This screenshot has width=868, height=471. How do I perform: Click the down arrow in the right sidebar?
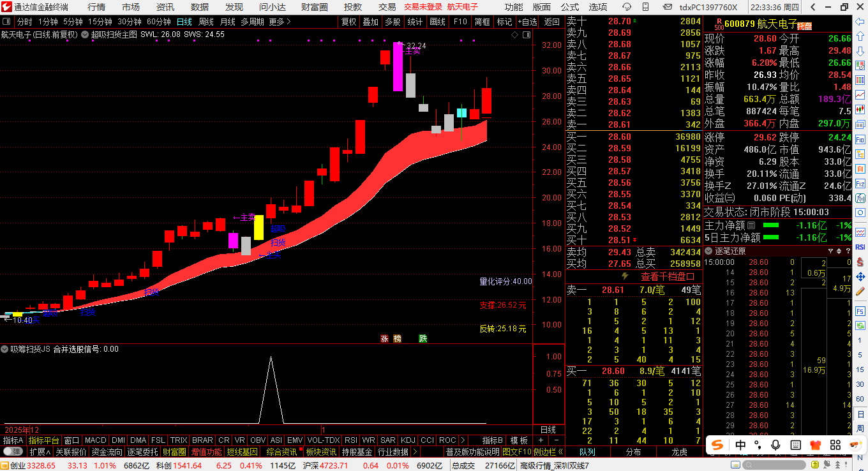(x=859, y=50)
